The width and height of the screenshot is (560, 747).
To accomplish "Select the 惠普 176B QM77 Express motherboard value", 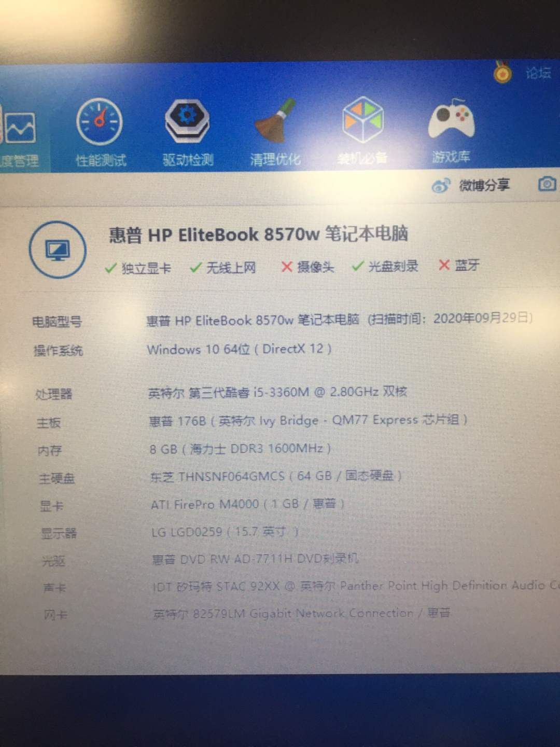I will [308, 420].
